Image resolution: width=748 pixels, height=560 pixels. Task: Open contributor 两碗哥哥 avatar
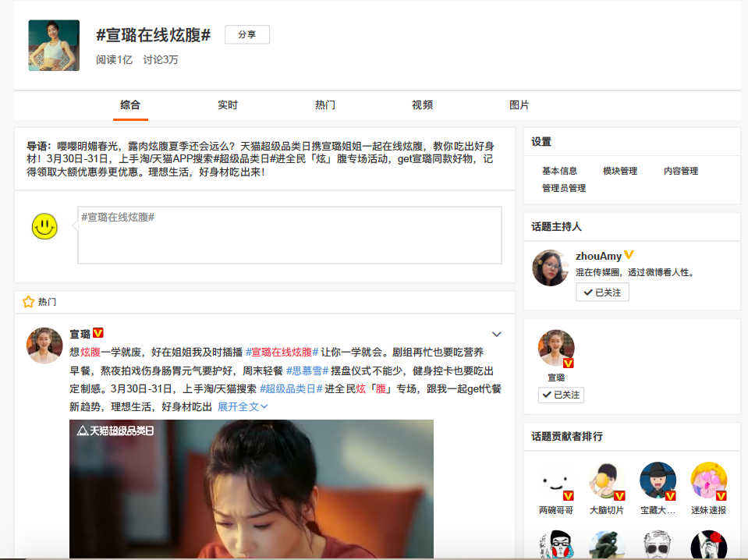coord(556,480)
